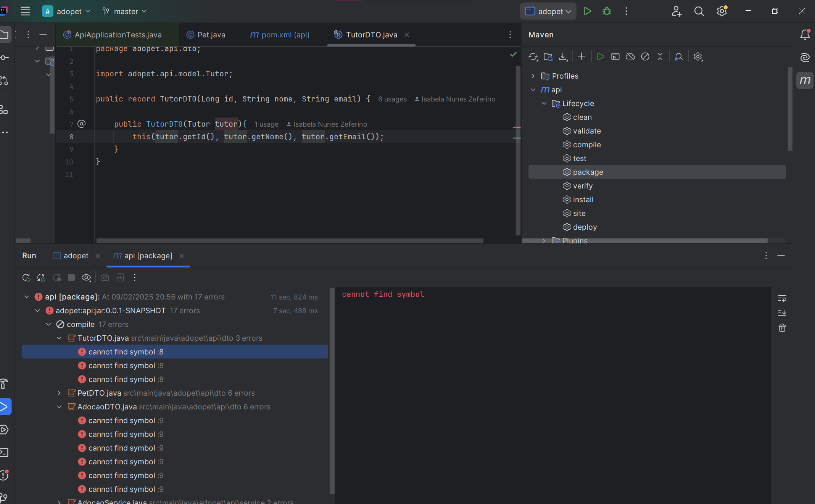Reload all Maven projects
Viewport: 815px width, 504px height.
[x=533, y=57]
